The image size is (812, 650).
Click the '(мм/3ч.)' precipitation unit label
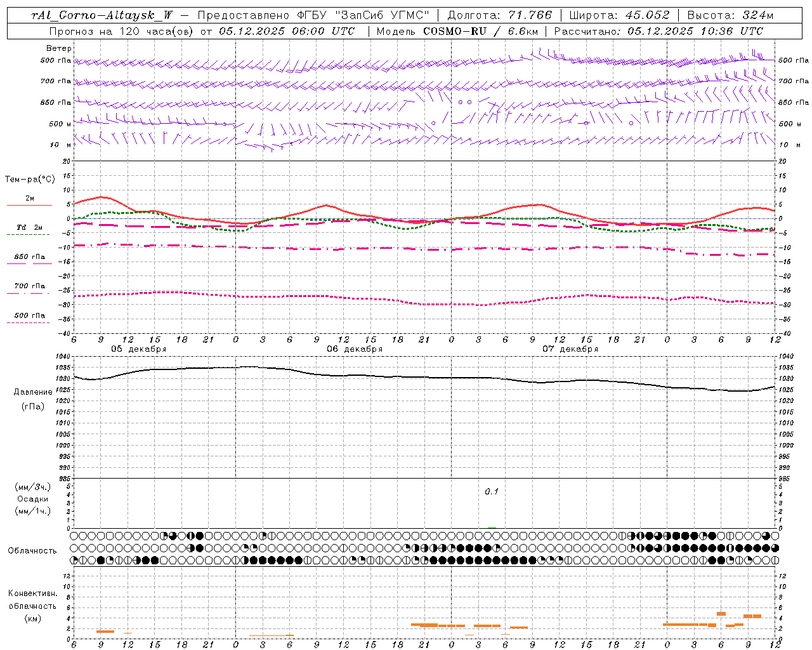click(x=33, y=486)
